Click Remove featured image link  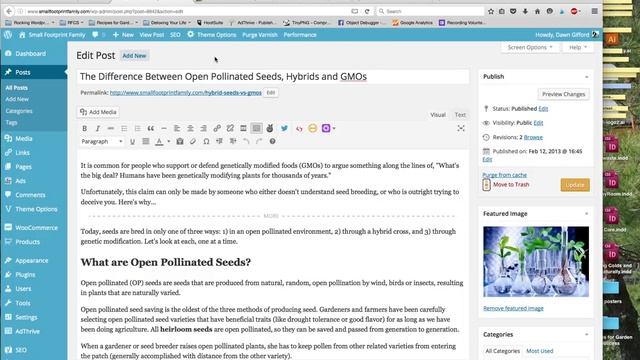[x=513, y=308]
